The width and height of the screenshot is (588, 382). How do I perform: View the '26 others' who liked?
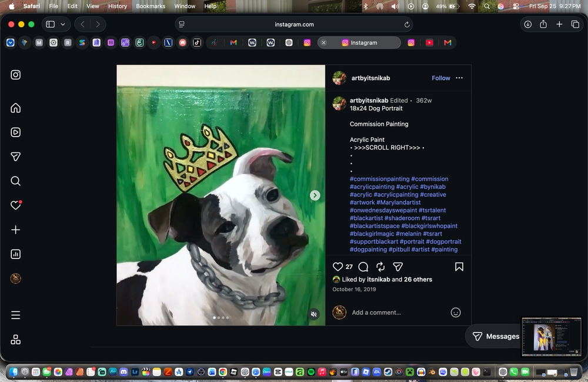[417, 280]
